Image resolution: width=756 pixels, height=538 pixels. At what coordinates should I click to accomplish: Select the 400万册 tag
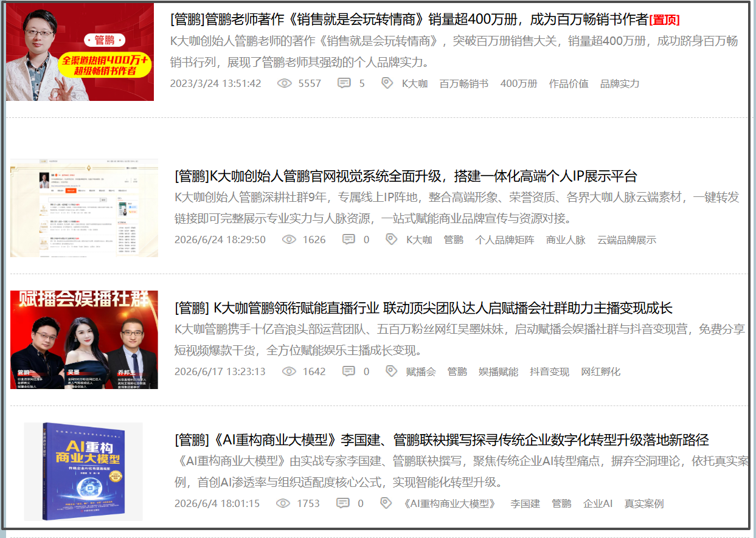519,84
